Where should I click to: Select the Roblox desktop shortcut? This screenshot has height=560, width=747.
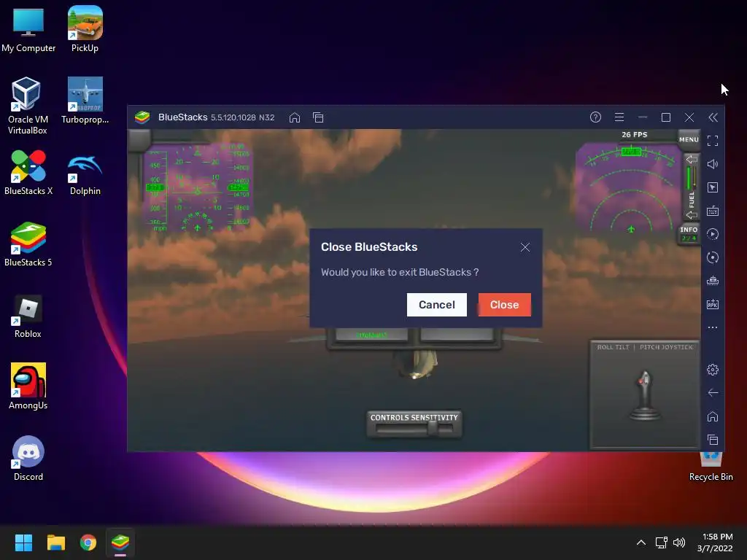28,316
